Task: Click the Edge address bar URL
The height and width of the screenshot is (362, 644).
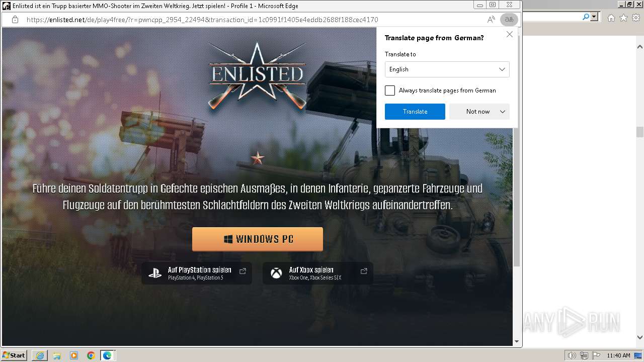Action: [202, 20]
